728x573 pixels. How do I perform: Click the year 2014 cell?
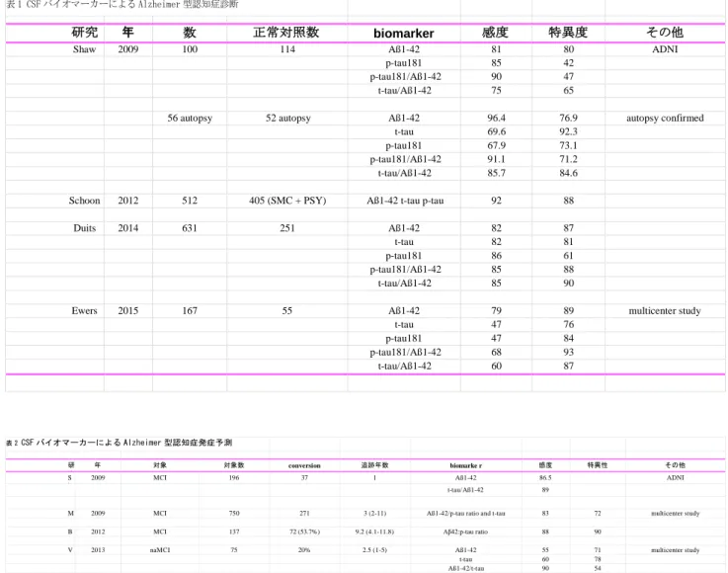[x=128, y=228]
